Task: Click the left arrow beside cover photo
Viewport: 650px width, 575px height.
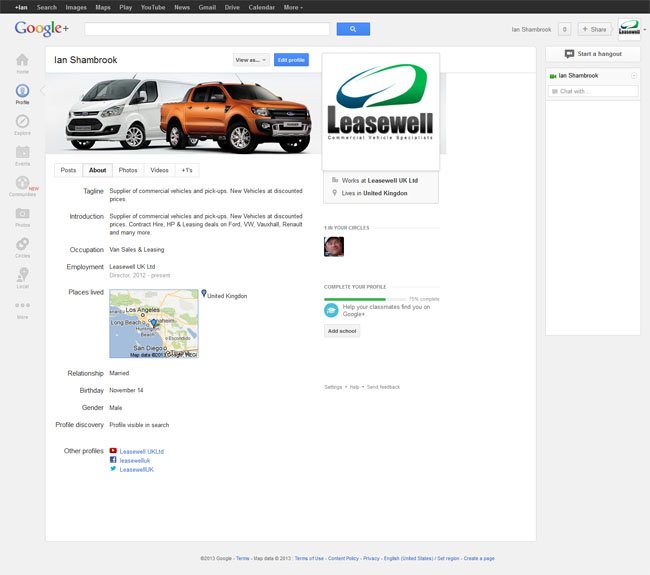Action: coord(42,90)
